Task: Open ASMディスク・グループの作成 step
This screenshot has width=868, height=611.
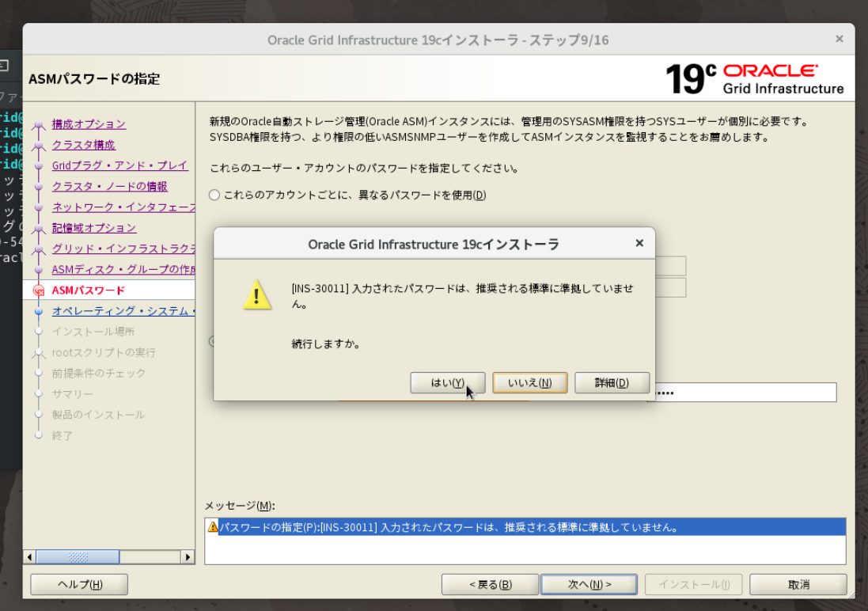Action: click(x=123, y=270)
